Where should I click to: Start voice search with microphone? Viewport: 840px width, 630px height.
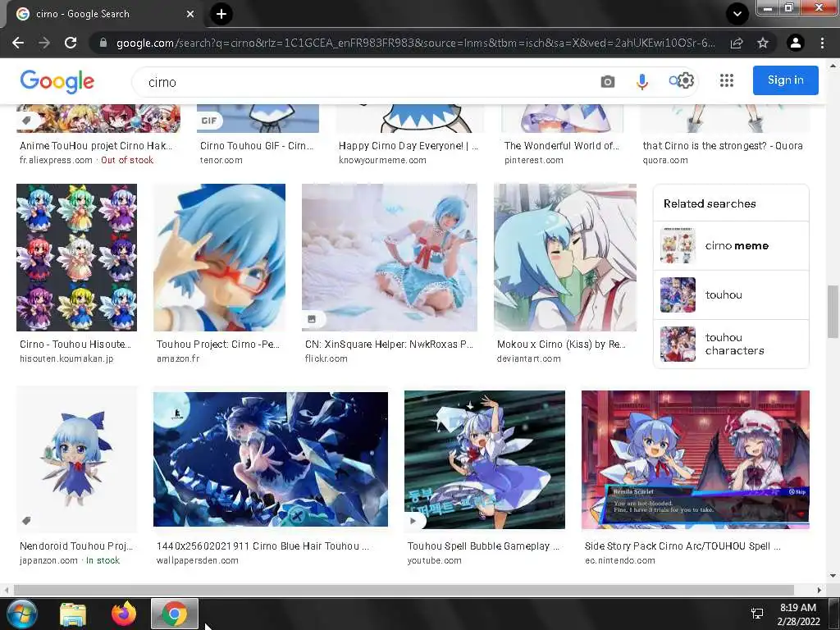click(641, 82)
